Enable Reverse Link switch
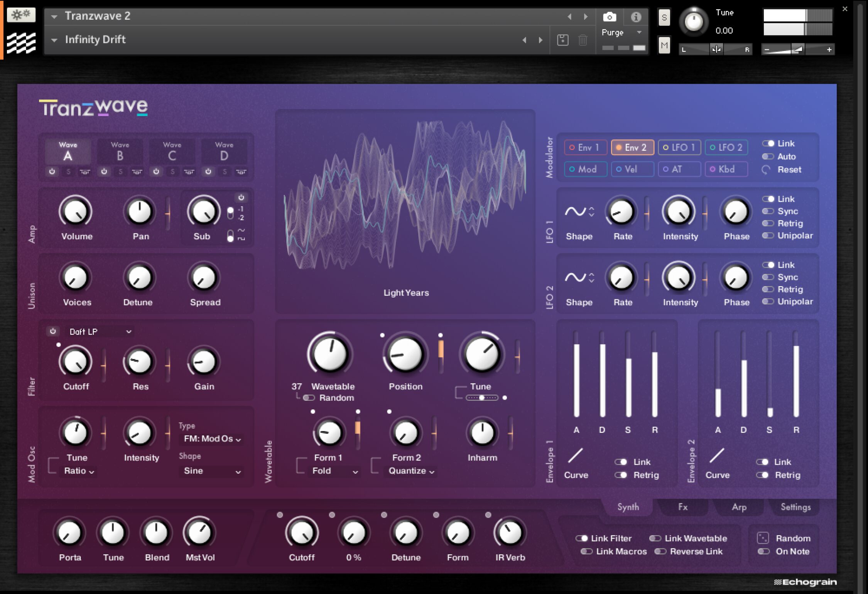The image size is (868, 594). [x=660, y=551]
